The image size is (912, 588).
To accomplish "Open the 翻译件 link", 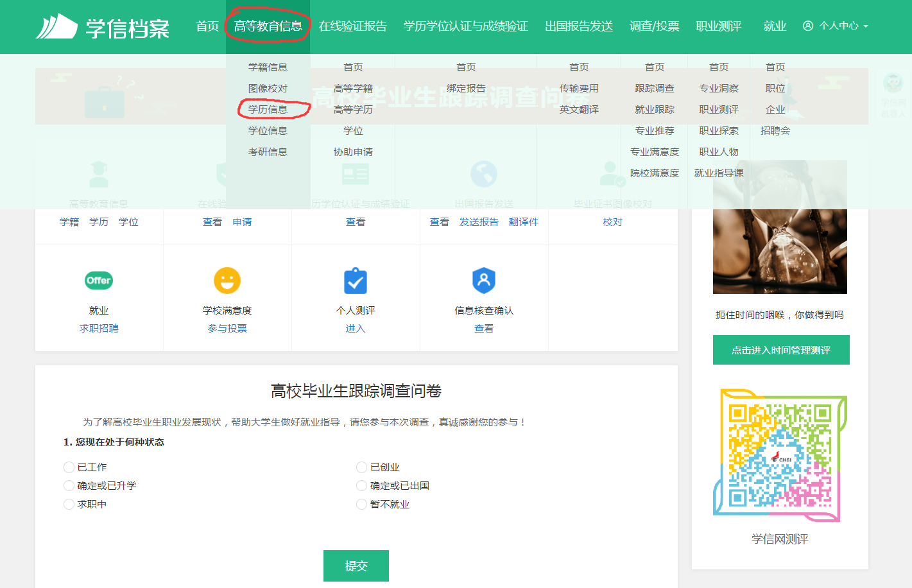I will point(524,221).
